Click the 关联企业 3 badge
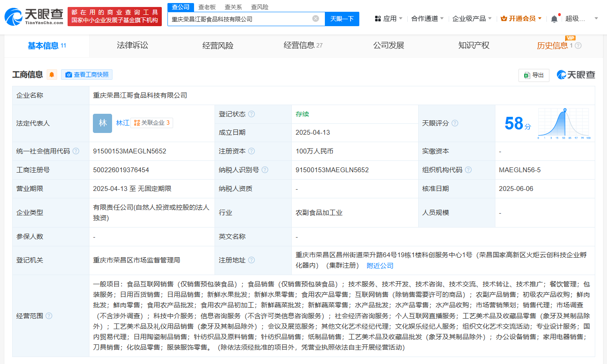This screenshot has width=607, height=364. (152, 123)
